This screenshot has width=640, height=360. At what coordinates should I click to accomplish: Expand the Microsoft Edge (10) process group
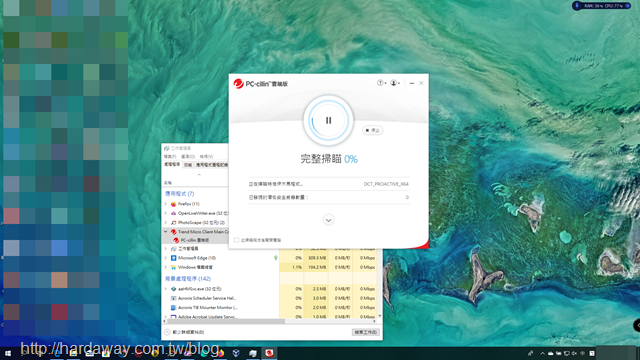click(166, 258)
